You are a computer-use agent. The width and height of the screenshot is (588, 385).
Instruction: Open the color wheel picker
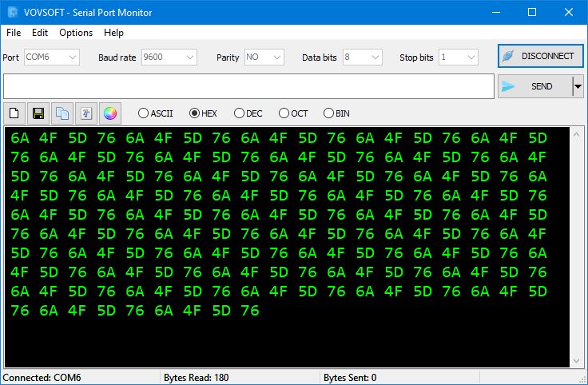tap(109, 113)
